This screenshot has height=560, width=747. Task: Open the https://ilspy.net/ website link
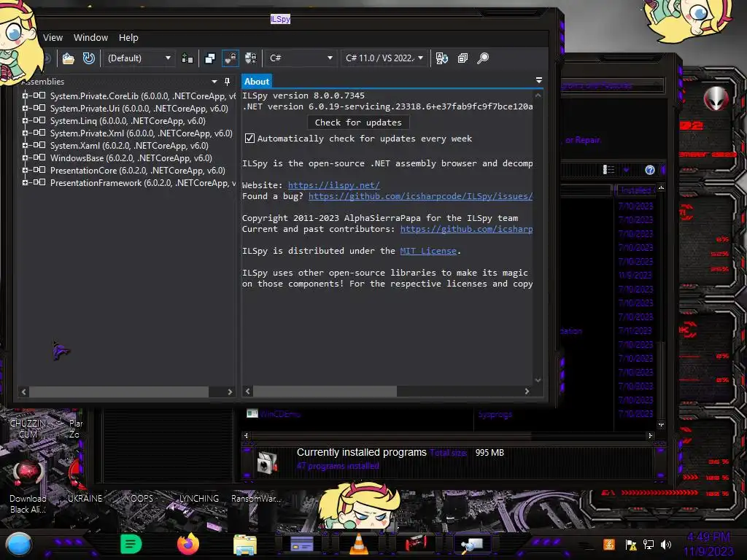334,185
